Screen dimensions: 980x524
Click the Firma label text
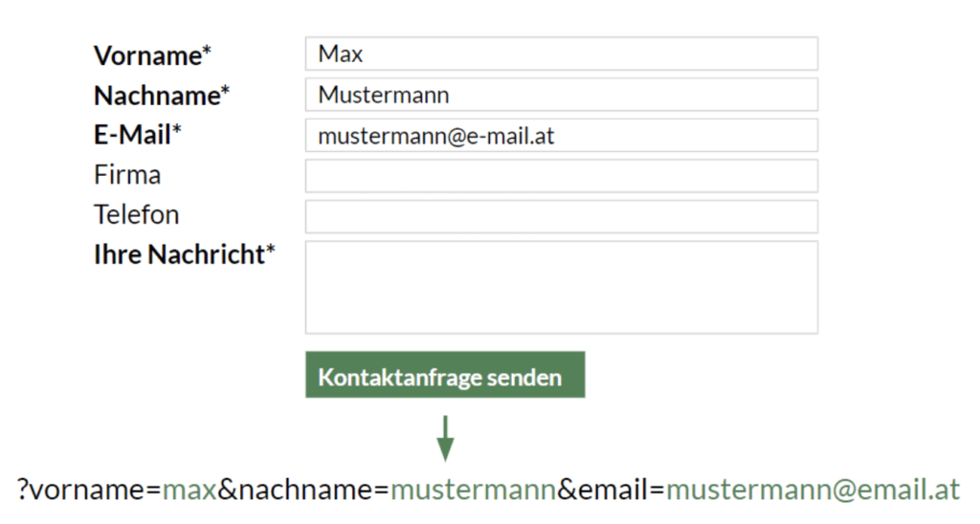click(127, 176)
